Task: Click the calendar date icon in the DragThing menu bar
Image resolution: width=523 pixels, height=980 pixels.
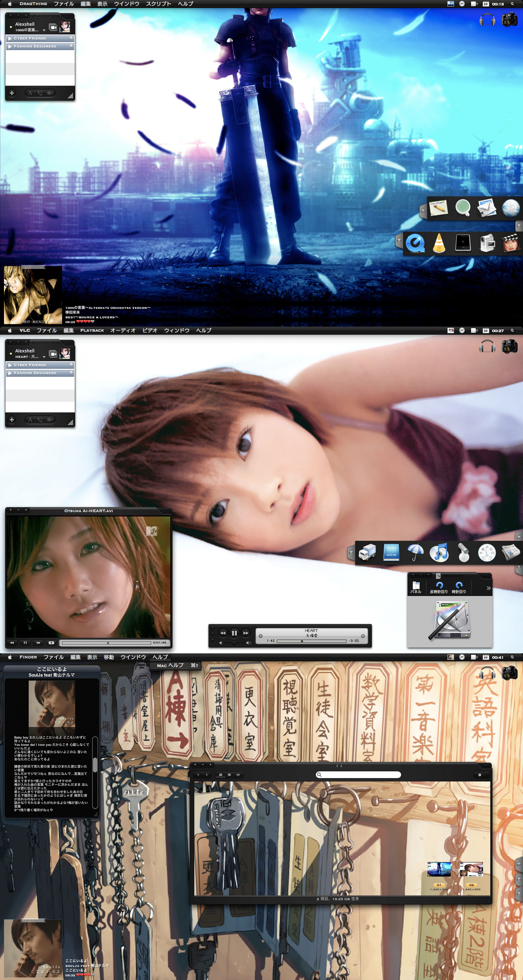Action: [x=485, y=4]
